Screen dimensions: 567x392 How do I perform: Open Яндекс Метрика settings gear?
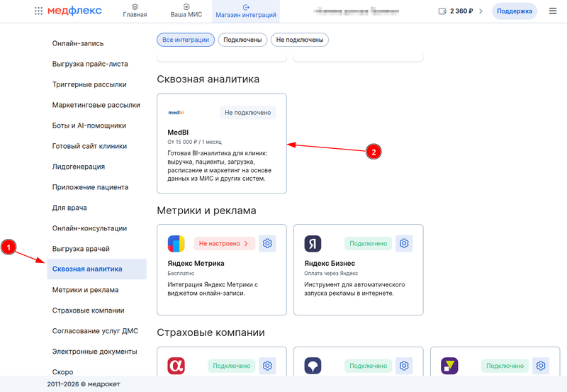pos(267,243)
